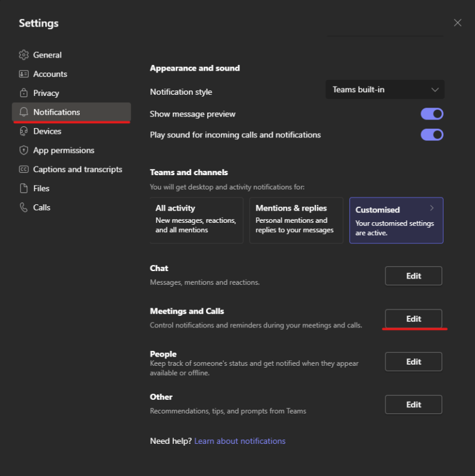Click the Teams built-in dropdown chevron

435,90
